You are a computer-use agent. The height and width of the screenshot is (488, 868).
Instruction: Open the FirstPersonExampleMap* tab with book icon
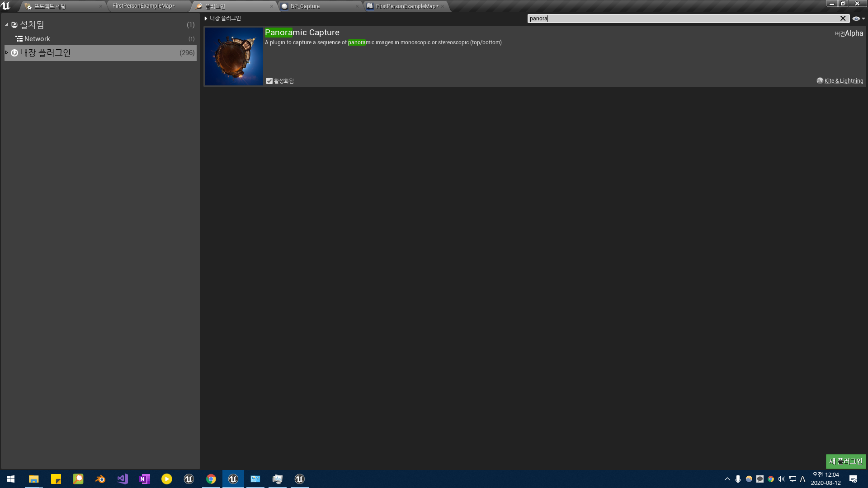407,6
